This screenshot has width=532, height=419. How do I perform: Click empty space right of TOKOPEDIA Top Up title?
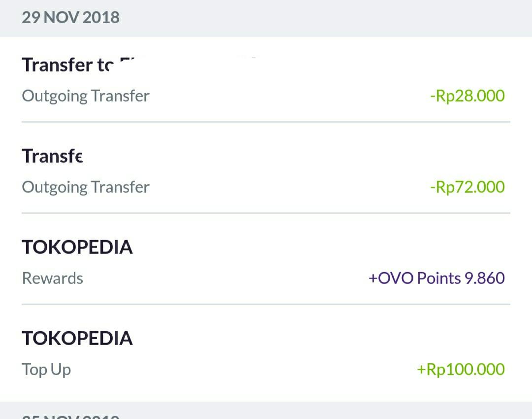320,339
